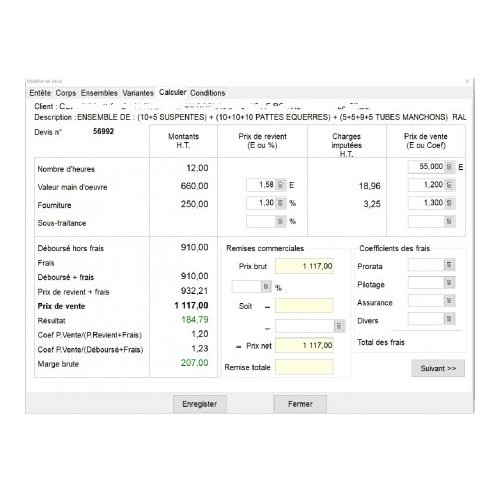The height and width of the screenshot is (500, 500).
Task: Open calculator icon for discount percentage field
Action: [266, 287]
